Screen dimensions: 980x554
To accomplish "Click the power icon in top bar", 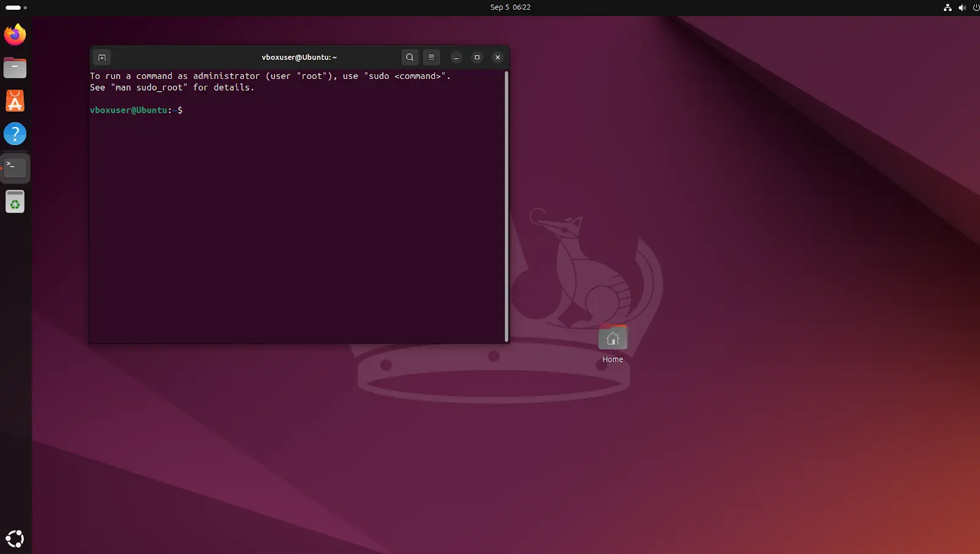I will [976, 7].
